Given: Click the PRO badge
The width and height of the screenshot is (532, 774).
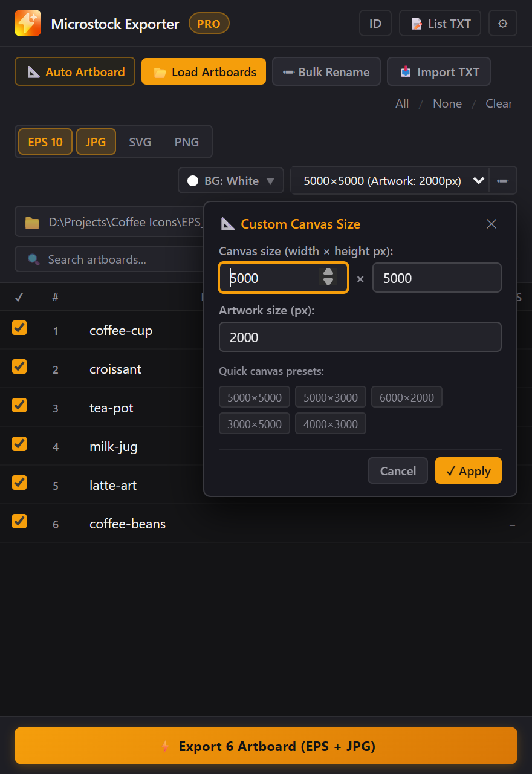Looking at the screenshot, I should tap(209, 24).
